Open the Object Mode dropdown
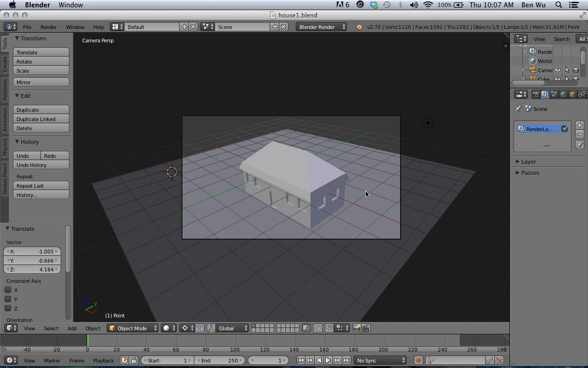This screenshot has height=368, width=588. click(x=133, y=328)
